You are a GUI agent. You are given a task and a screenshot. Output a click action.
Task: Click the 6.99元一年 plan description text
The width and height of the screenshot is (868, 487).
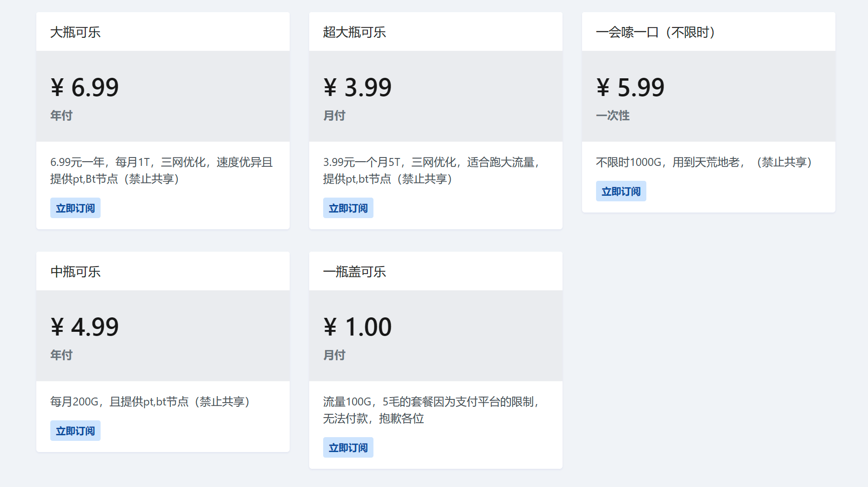(x=161, y=171)
